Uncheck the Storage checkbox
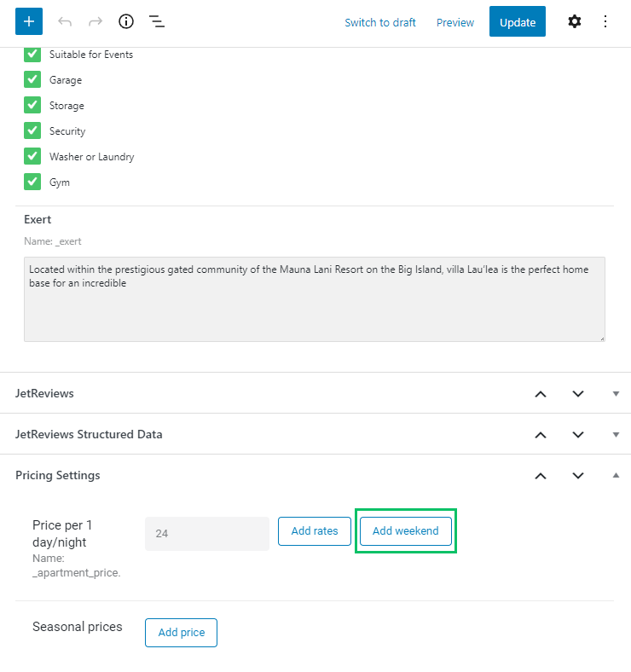Viewport: 631px width, 672px height. pos(32,106)
